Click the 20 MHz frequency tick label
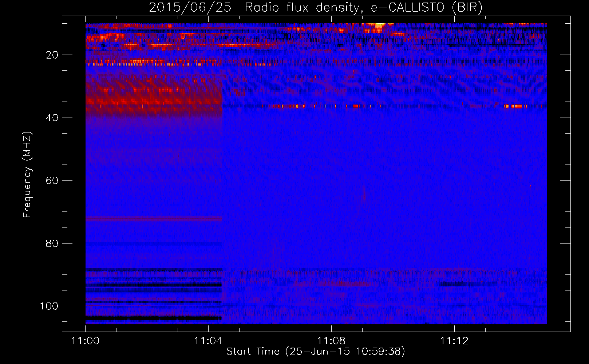 [52, 55]
